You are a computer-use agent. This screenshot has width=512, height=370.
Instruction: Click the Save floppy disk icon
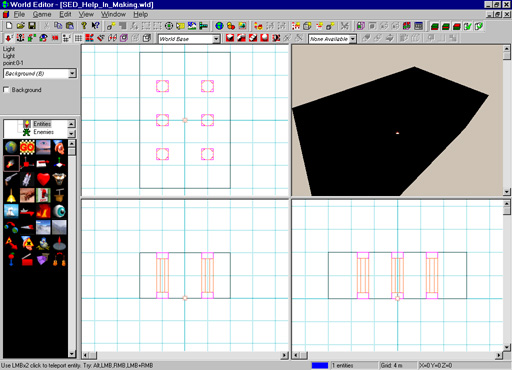pyautogui.click(x=32, y=26)
